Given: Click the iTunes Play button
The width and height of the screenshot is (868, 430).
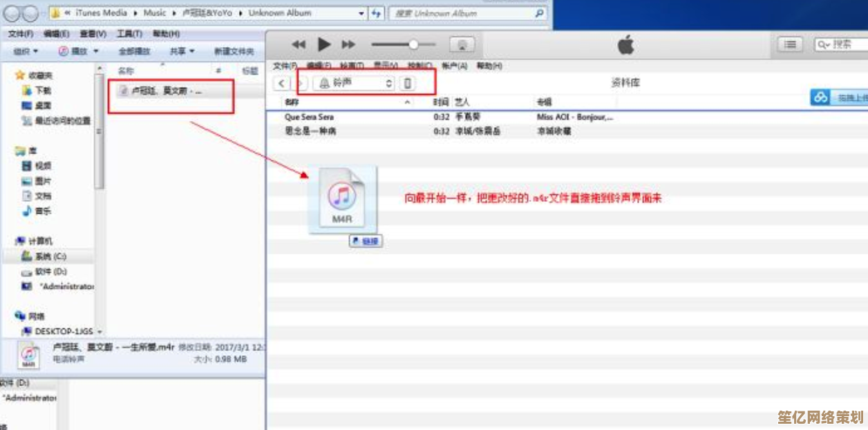Looking at the screenshot, I should click(323, 45).
